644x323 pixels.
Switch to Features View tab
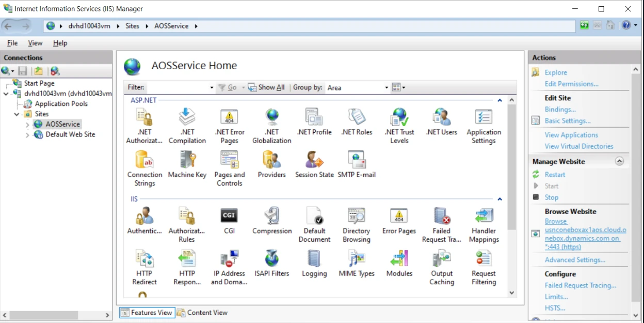147,313
